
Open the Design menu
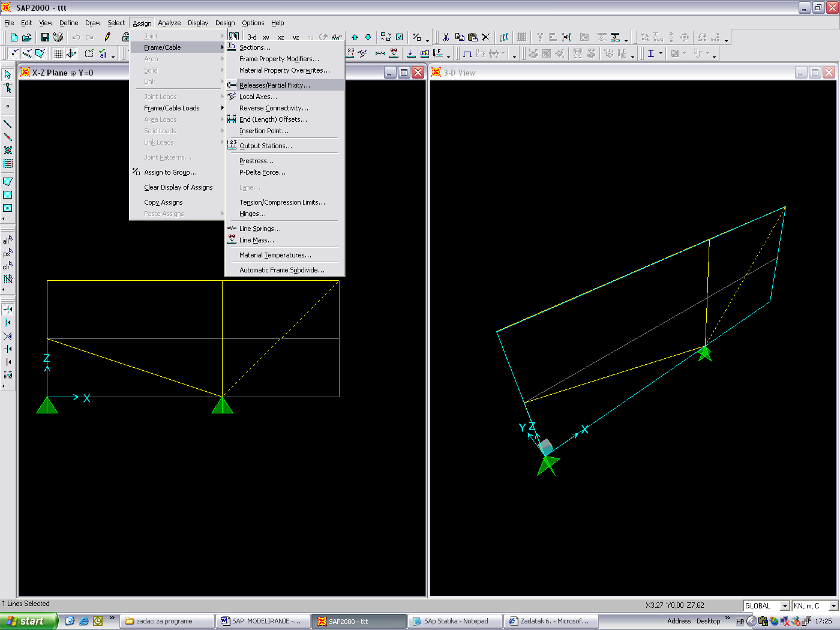225,23
